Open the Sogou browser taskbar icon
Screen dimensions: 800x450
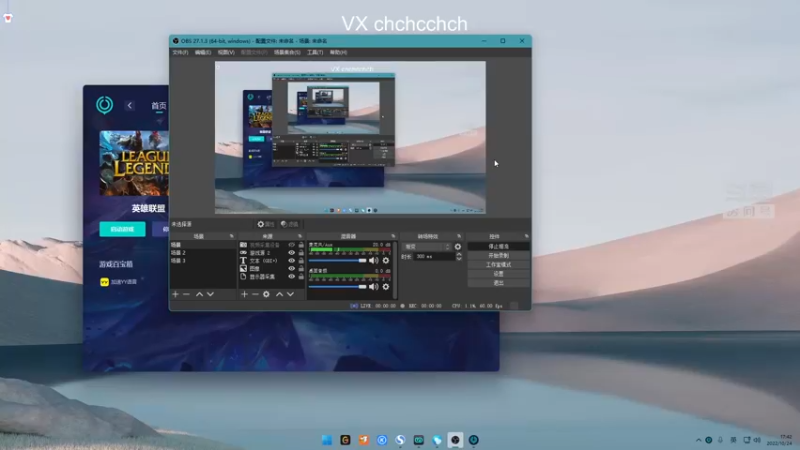(400, 440)
